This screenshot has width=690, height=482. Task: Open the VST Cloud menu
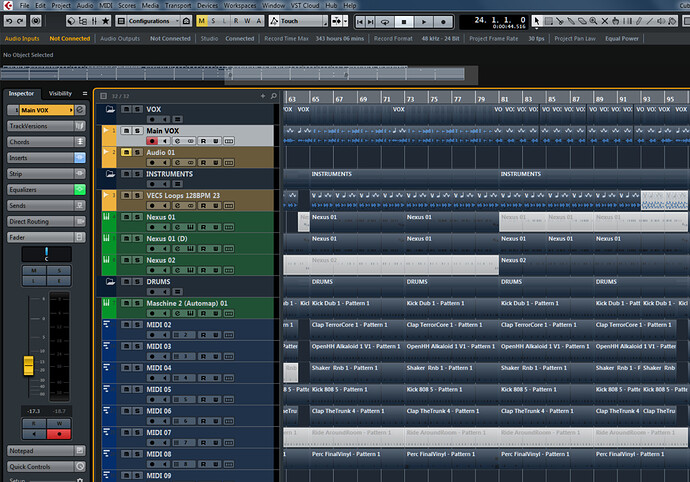305,5
